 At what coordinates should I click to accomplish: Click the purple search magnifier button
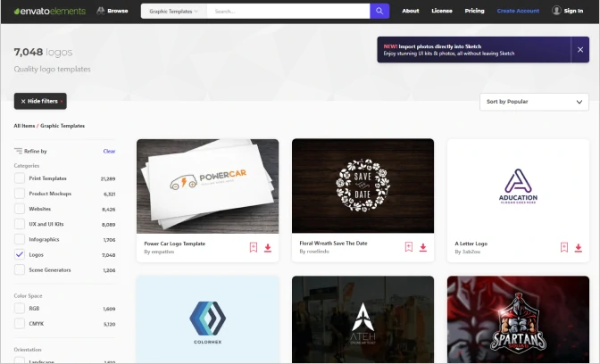tap(379, 11)
